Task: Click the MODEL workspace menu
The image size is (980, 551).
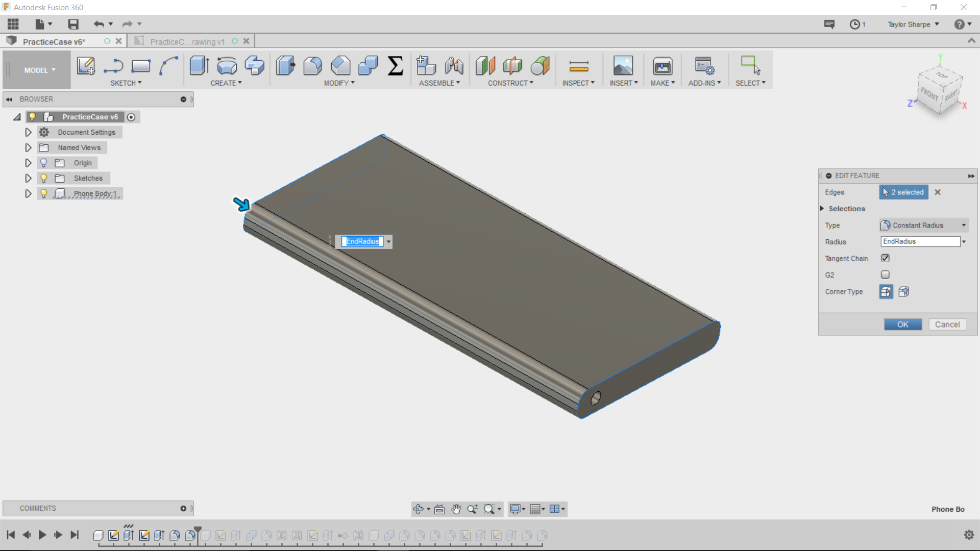Action: [x=38, y=69]
